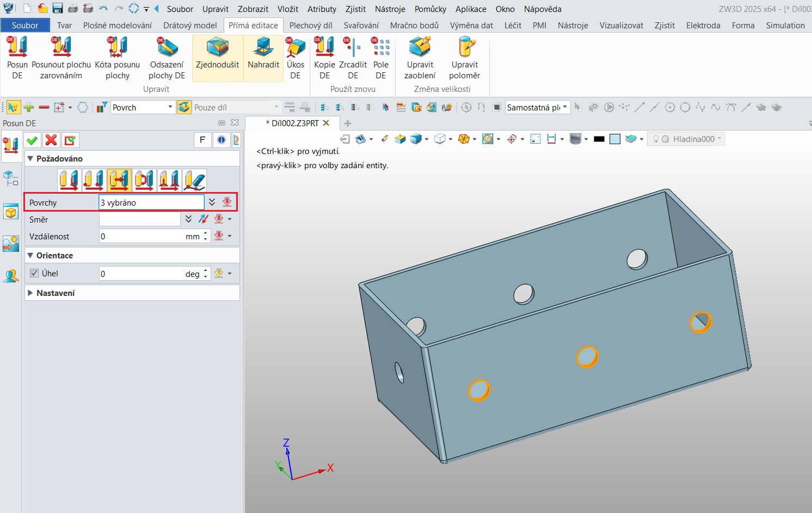This screenshot has width=812, height=513.
Task: Select the Posun DE tool in ribbon
Action: 17,58
